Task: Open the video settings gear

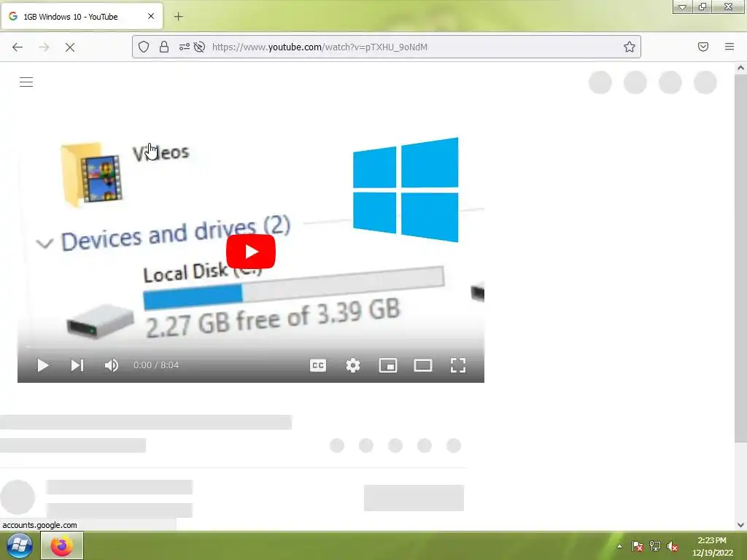Action: (353, 365)
